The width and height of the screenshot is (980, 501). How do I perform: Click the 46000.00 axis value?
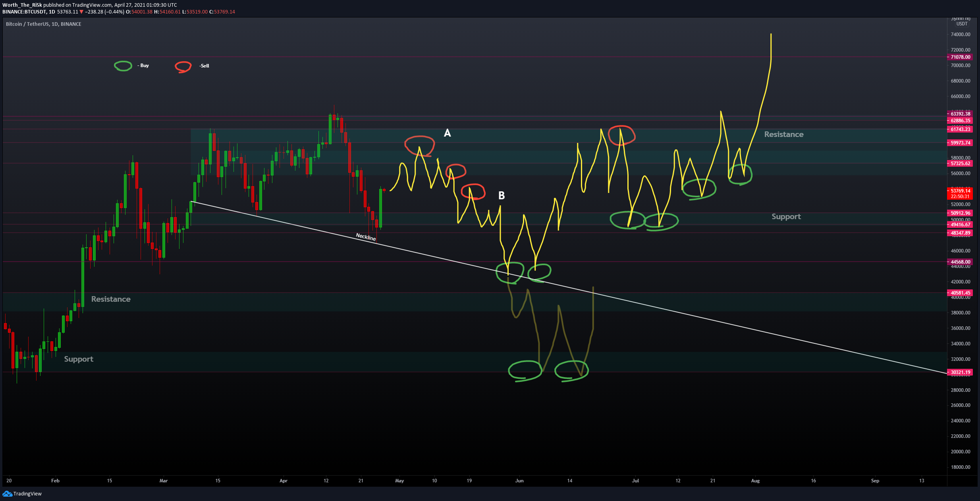coord(961,251)
